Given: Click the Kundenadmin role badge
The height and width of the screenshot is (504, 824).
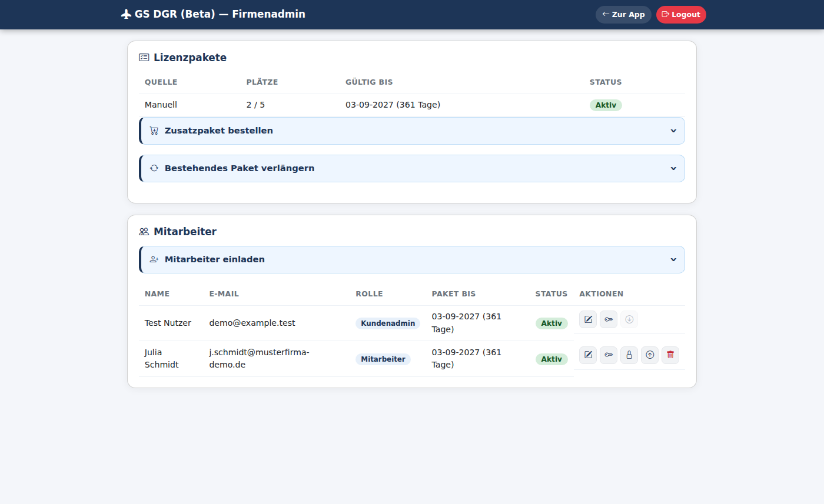Looking at the screenshot, I should pos(388,323).
